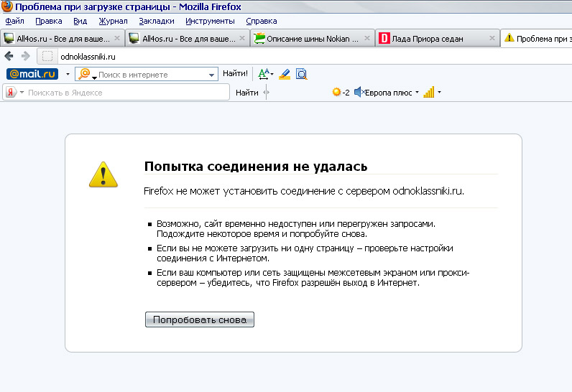Click the find-on-page magnifier icon

click(301, 74)
